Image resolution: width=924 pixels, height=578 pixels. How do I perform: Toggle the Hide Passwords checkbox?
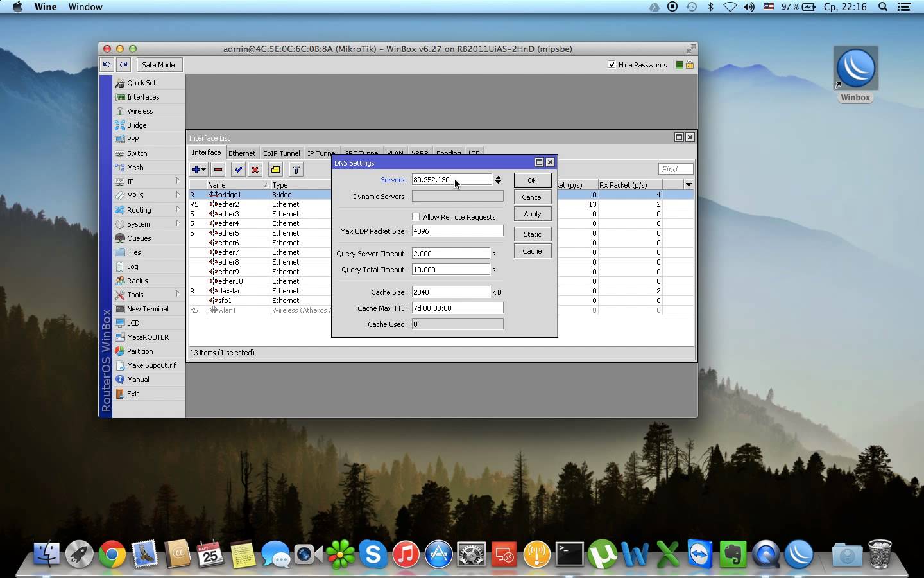pos(612,64)
